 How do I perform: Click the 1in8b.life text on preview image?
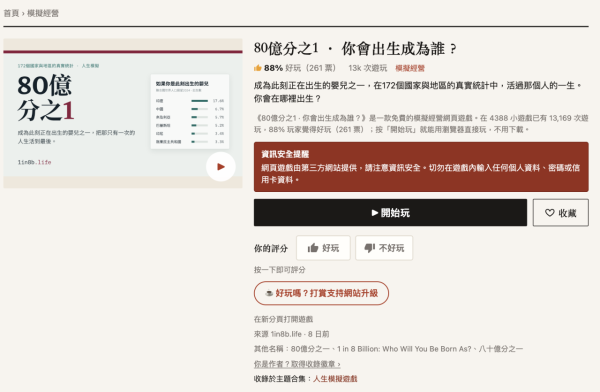click(x=34, y=162)
